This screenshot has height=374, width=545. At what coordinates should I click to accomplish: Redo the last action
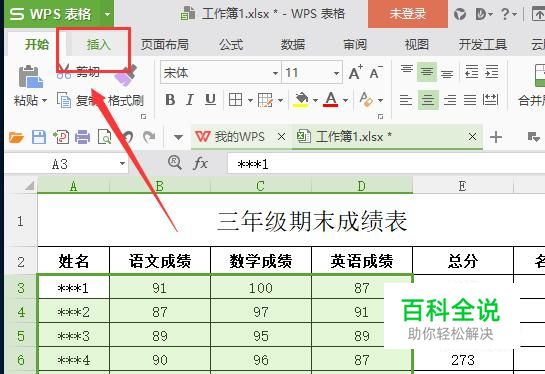pyautogui.click(x=149, y=137)
